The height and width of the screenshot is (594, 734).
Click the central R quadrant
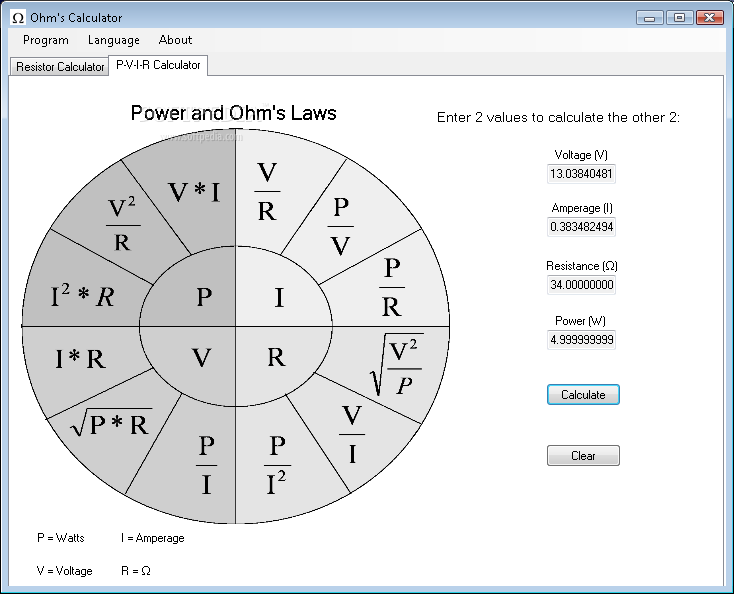(x=276, y=357)
